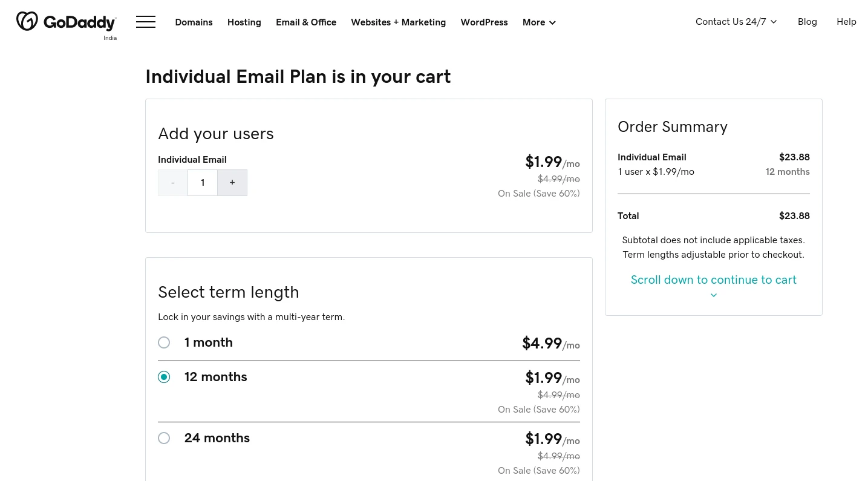Open the Help link
The width and height of the screenshot is (868, 481).
tap(846, 22)
